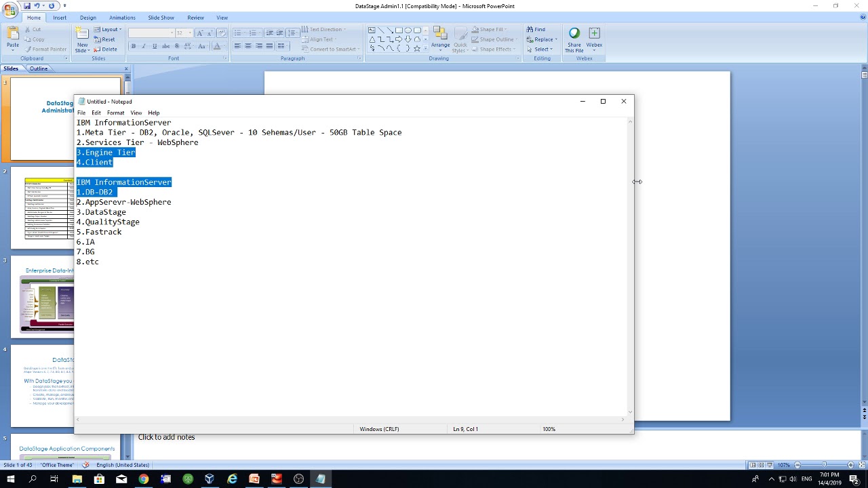868x488 pixels.
Task: Click the Office button in PowerPoint
Action: pos(9,10)
